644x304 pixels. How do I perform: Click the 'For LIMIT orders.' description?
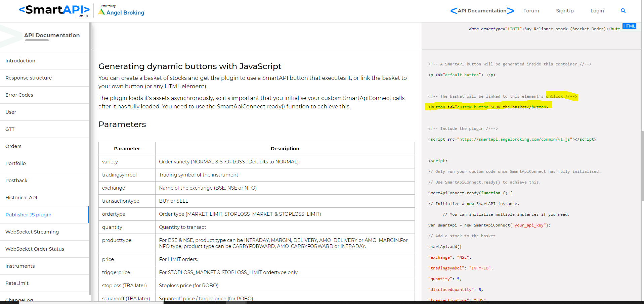(x=285, y=259)
